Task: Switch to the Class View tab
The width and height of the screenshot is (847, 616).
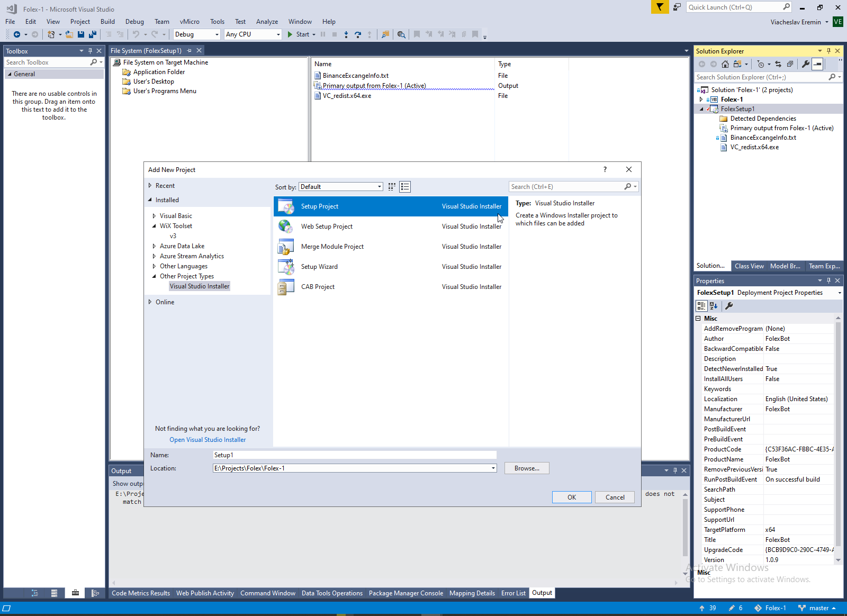Action: point(749,266)
